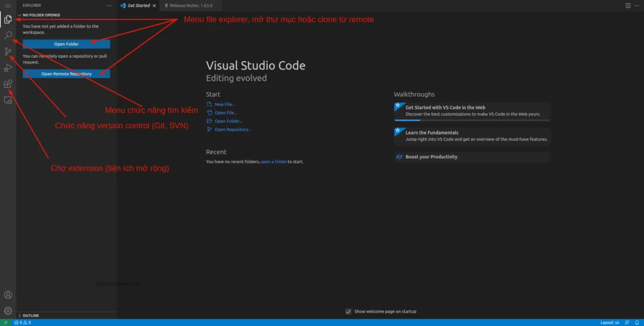
Task: Click the walkthrough progress bar
Action: click(x=472, y=120)
